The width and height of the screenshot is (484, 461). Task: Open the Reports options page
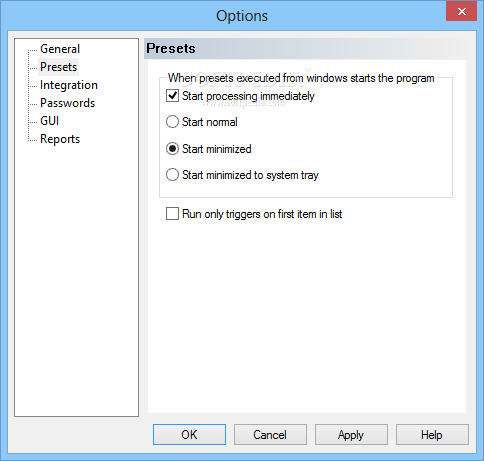coord(60,139)
